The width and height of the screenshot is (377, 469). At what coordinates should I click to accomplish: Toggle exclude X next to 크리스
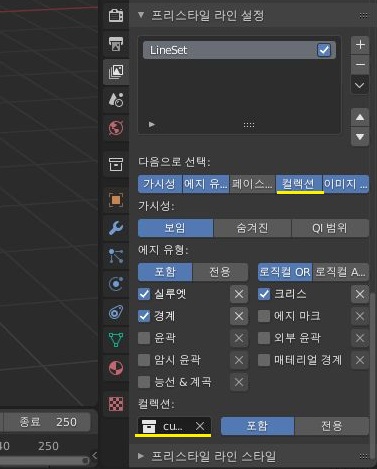pyautogui.click(x=360, y=294)
